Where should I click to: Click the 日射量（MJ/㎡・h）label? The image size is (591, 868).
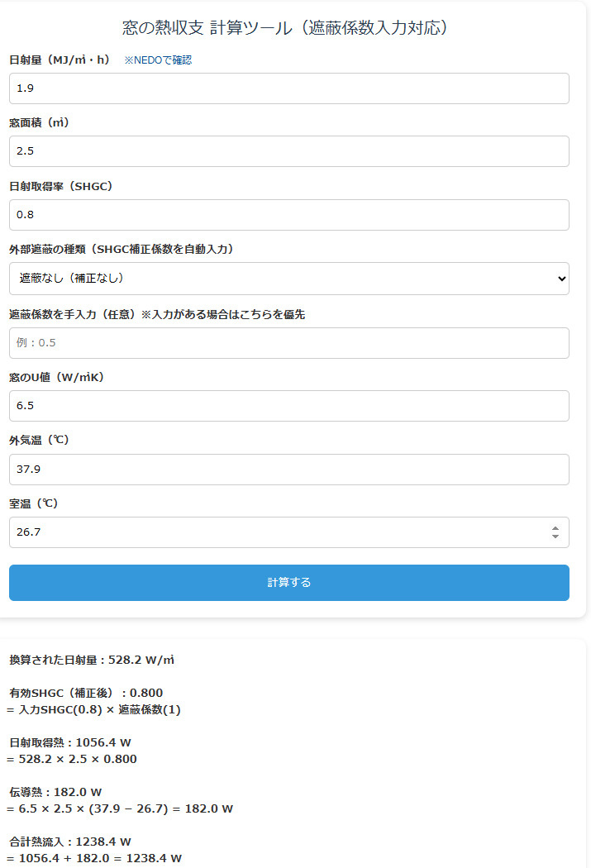click(60, 60)
